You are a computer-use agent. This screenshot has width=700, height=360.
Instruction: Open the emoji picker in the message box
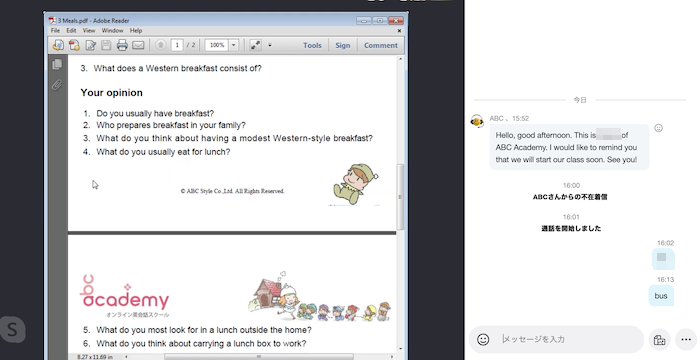[x=483, y=339]
